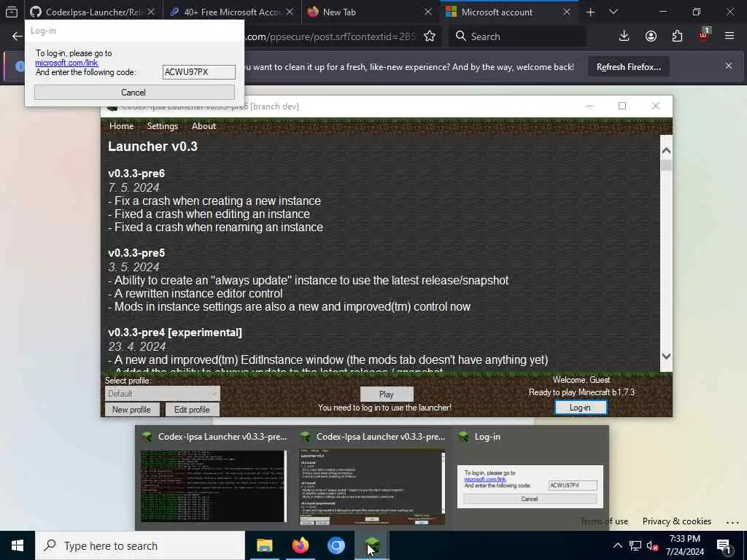Click the three-dots more options on Microsoft page

point(732,522)
